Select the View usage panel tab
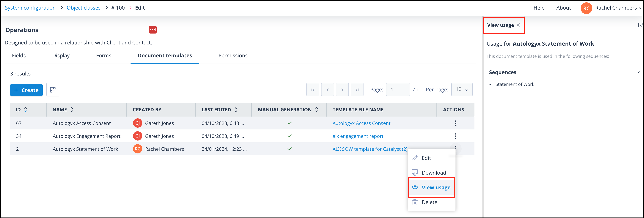 [501, 25]
